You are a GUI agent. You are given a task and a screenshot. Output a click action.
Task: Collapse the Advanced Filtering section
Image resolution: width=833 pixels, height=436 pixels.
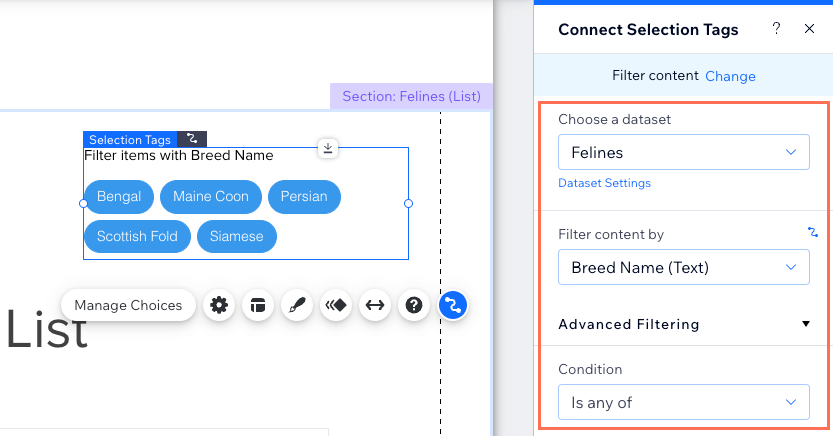pos(806,324)
